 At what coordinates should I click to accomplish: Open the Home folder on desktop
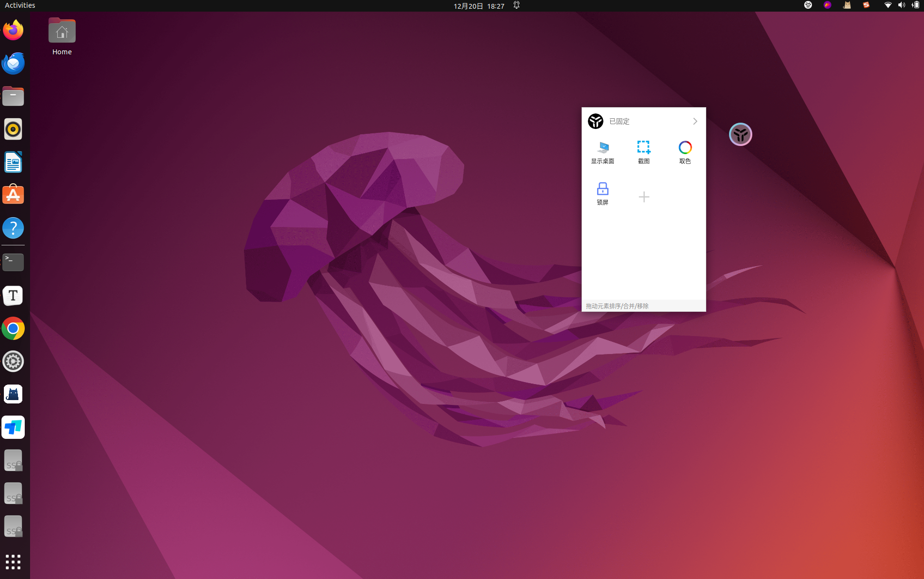click(x=62, y=37)
